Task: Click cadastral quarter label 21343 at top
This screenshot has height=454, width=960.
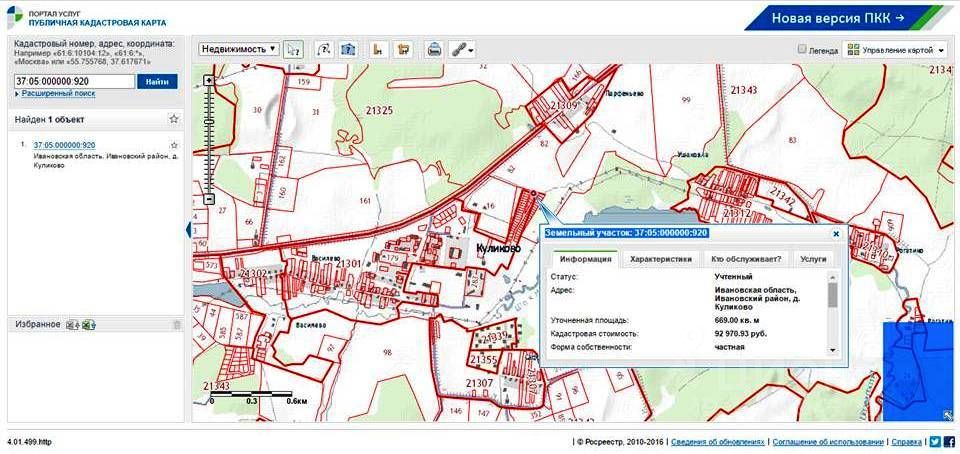Action: (x=743, y=90)
